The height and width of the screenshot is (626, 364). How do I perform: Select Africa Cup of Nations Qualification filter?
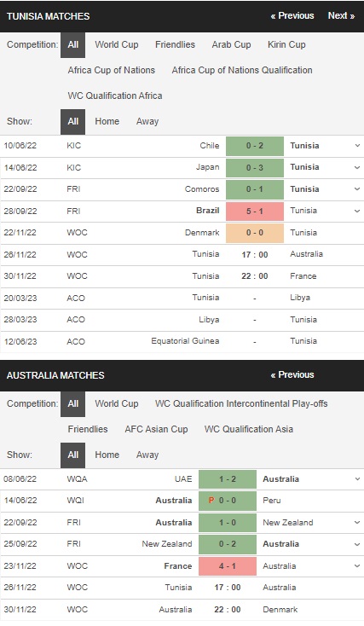(x=242, y=70)
